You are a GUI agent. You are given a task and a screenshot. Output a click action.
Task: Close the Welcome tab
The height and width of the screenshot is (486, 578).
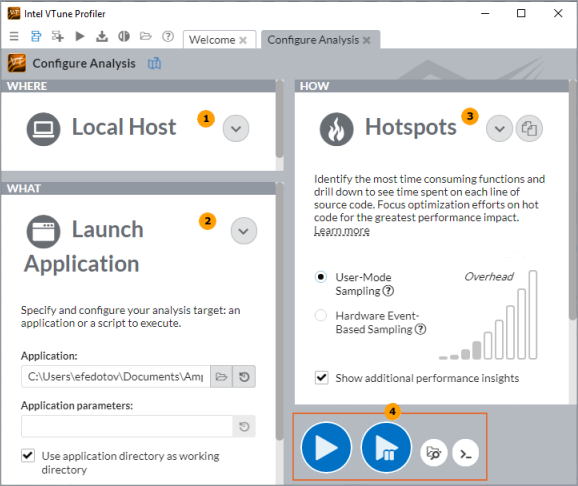coord(243,40)
